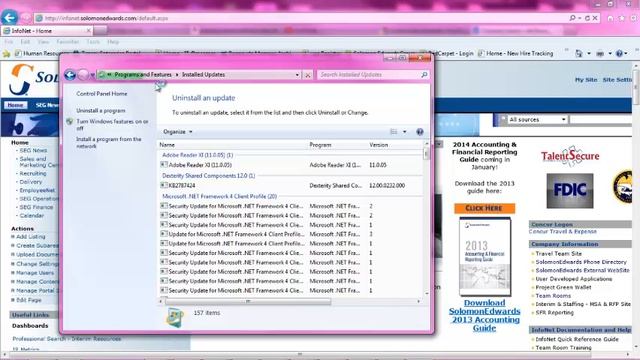640x360 pixels.
Task: Click Turn Windows features on or off
Action: (x=112, y=124)
